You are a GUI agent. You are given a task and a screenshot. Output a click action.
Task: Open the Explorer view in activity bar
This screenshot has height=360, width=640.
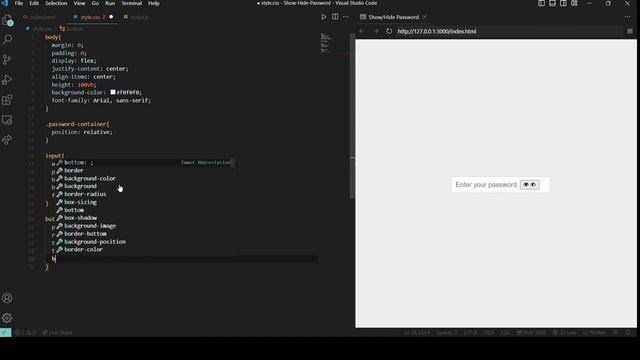[x=7, y=20]
